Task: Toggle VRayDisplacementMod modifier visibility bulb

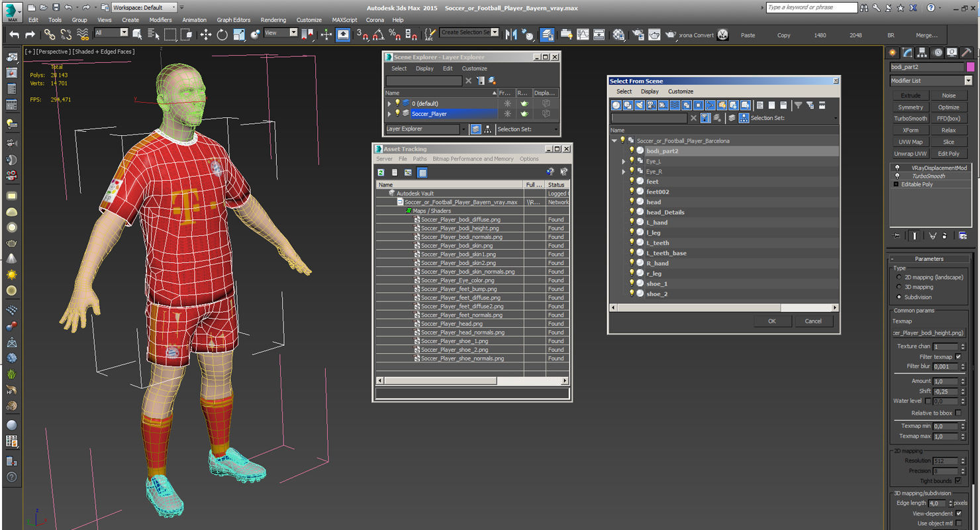Action: coord(897,168)
